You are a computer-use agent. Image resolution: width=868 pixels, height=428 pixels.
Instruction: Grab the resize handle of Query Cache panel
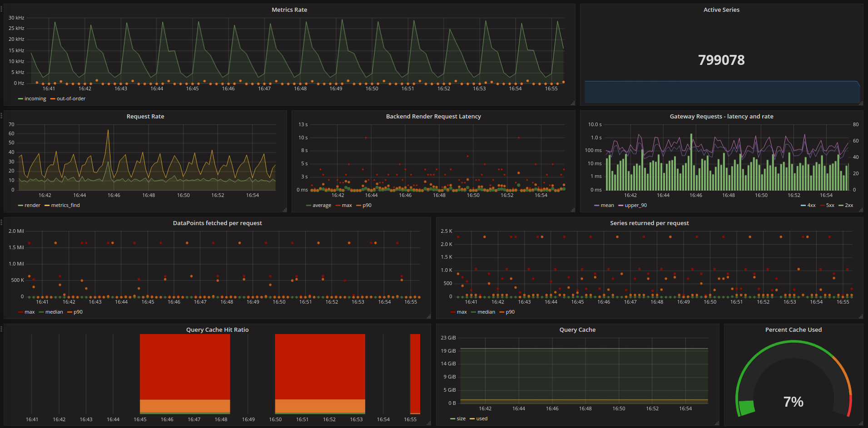coord(717,423)
